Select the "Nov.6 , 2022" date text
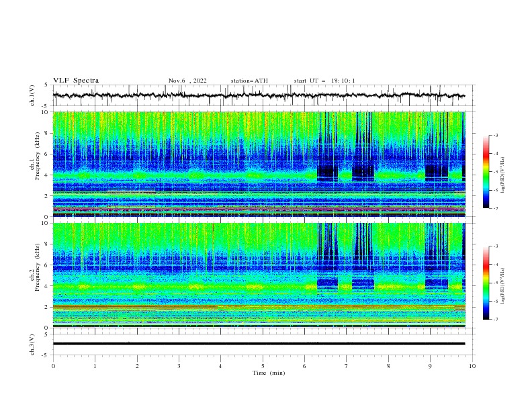 (x=187, y=81)
